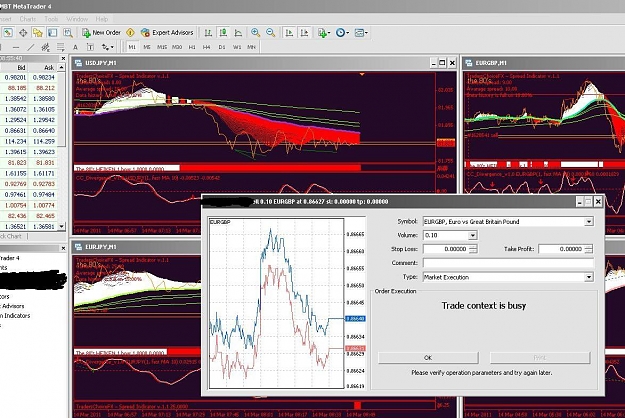Viewport: 625px width, 418px height.
Task: Select the Text Label (T) tool
Action: click(x=90, y=47)
